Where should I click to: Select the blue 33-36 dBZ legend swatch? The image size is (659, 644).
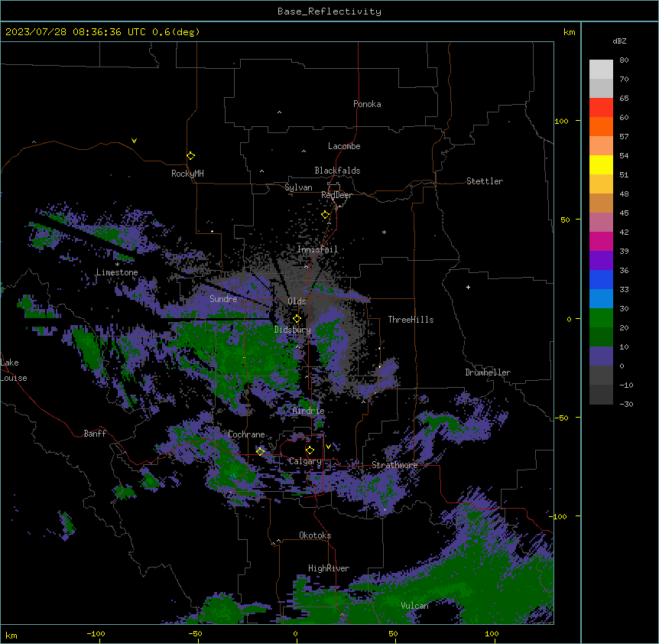[601, 279]
